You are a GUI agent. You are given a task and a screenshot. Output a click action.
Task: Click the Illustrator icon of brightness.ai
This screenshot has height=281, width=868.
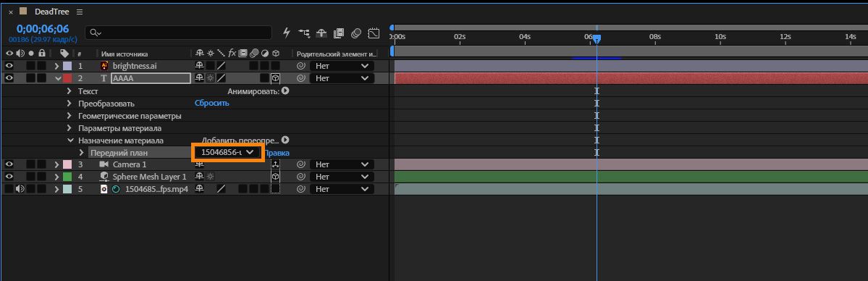point(105,65)
